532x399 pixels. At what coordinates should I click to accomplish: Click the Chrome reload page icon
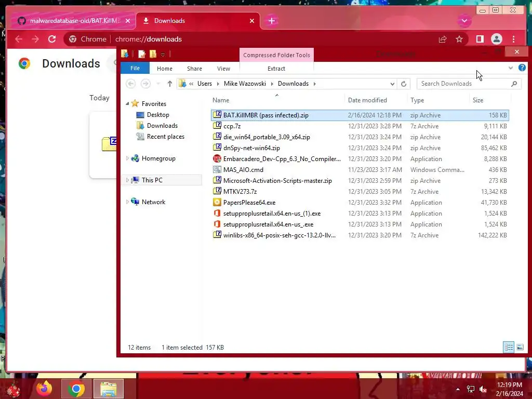pos(52,39)
